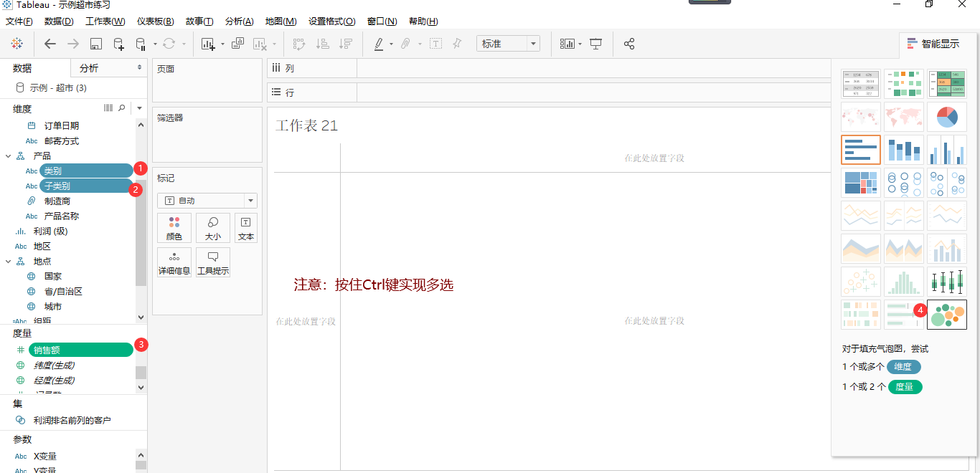Click the share workbook icon
The width and height of the screenshot is (980, 473).
pyautogui.click(x=629, y=44)
